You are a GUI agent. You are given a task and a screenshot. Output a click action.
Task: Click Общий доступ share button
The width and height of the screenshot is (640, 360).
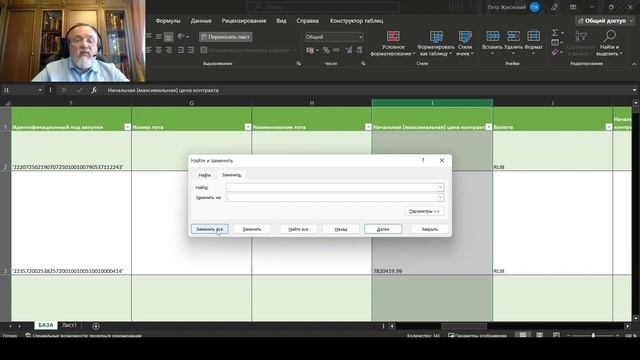click(x=603, y=21)
